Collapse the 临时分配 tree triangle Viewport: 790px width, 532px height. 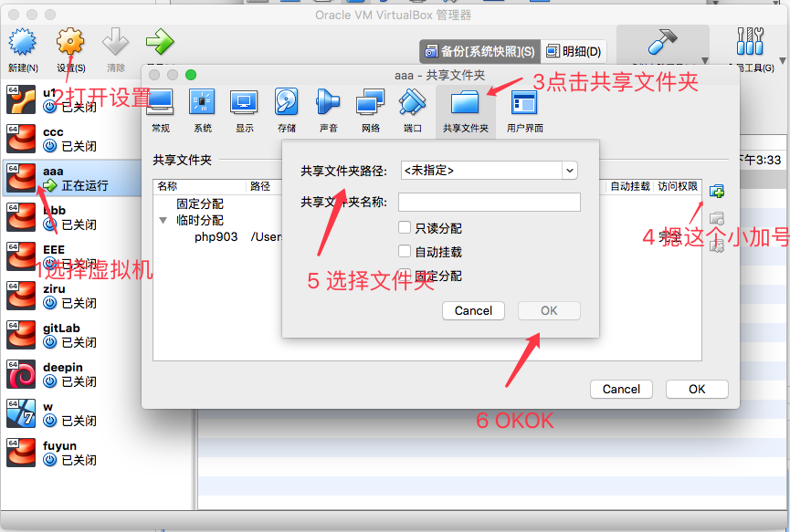click(163, 221)
